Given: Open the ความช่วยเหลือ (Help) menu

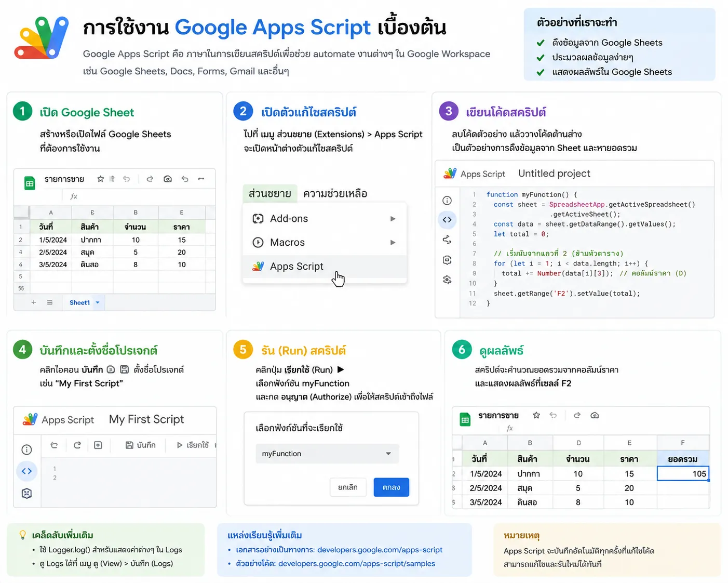Looking at the screenshot, I should tap(335, 194).
